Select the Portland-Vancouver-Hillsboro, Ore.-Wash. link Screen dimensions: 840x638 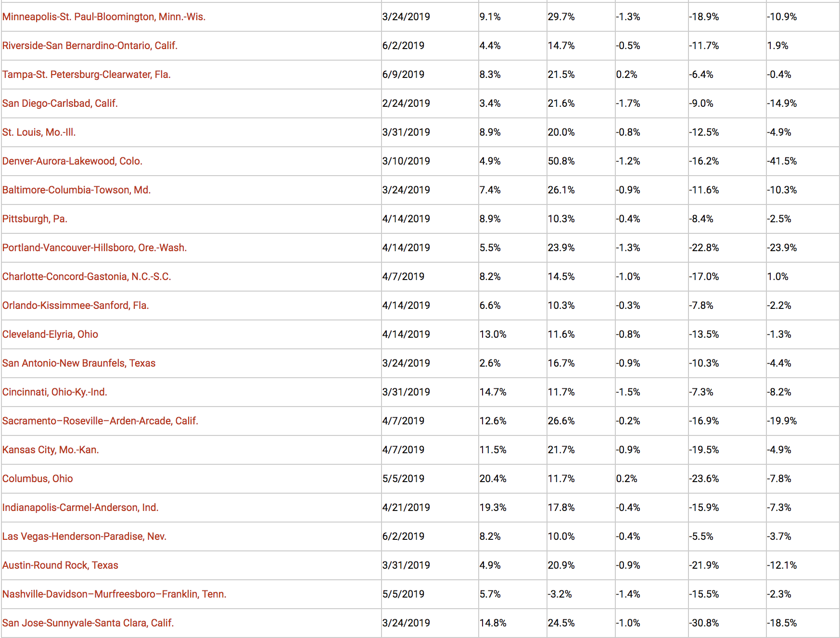94,248
